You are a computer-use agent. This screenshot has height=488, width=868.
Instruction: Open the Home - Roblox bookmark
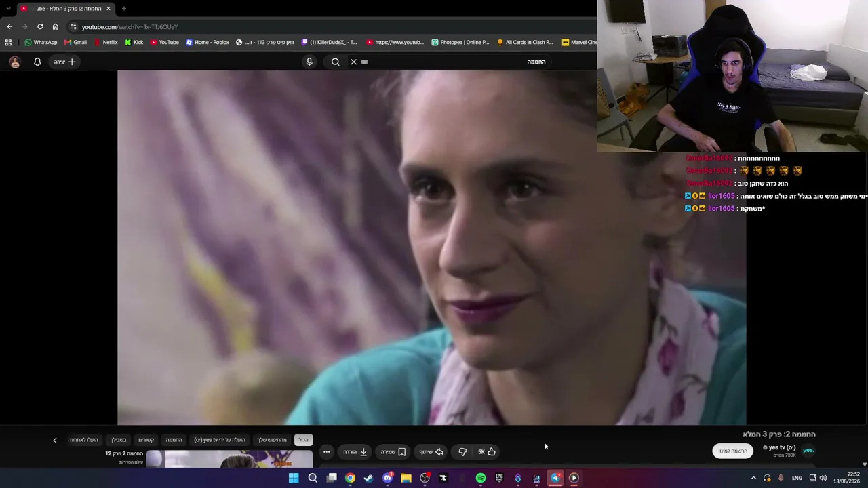coord(208,42)
